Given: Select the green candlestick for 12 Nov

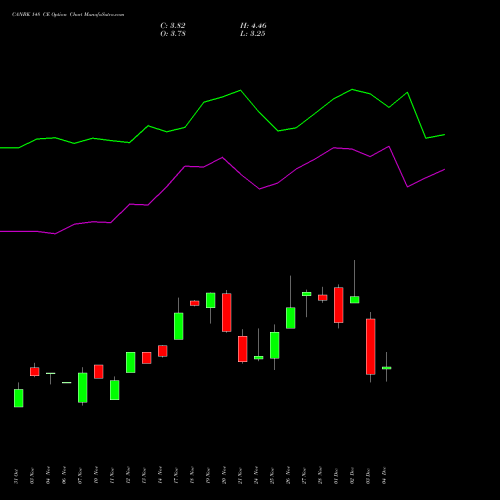Looking at the screenshot, I should point(131,362).
